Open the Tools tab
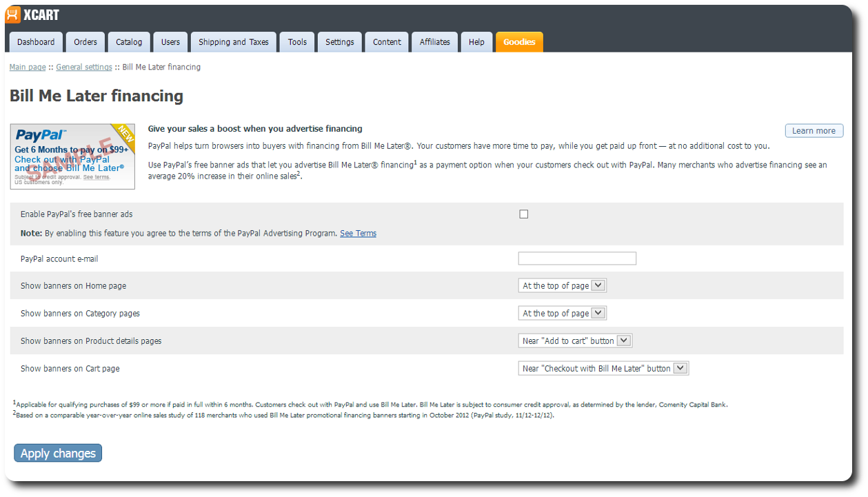 click(x=297, y=42)
